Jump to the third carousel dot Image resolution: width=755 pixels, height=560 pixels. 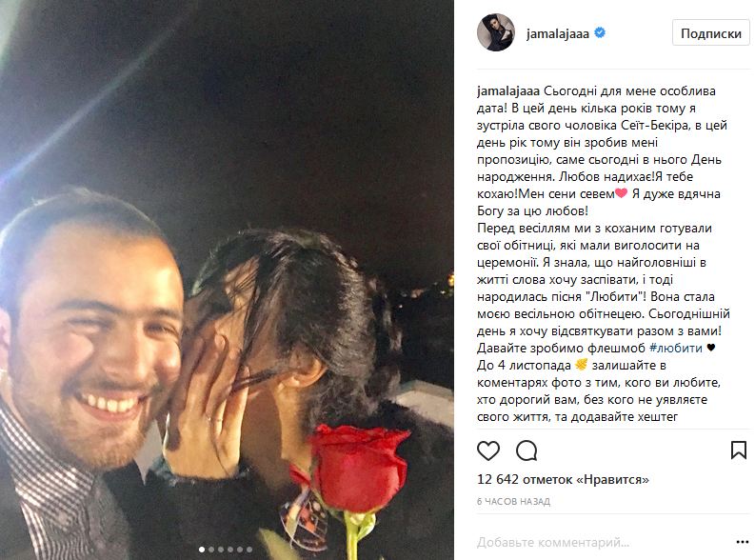pos(221,550)
